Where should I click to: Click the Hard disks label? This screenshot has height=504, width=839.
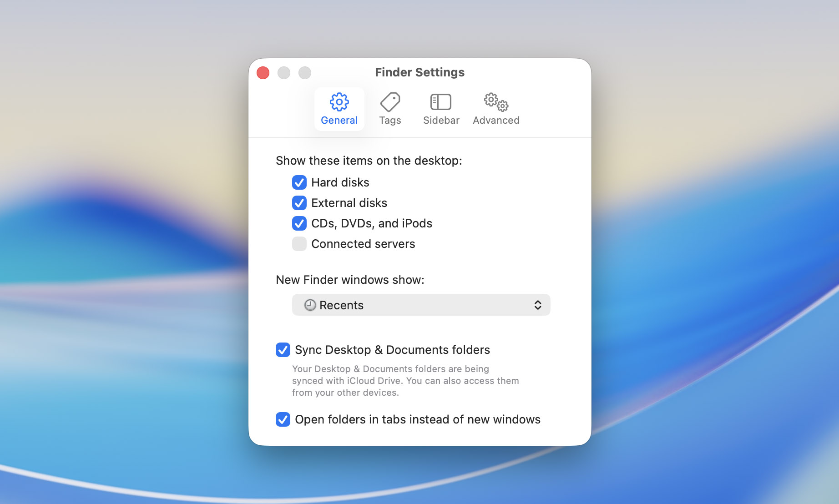pos(340,182)
